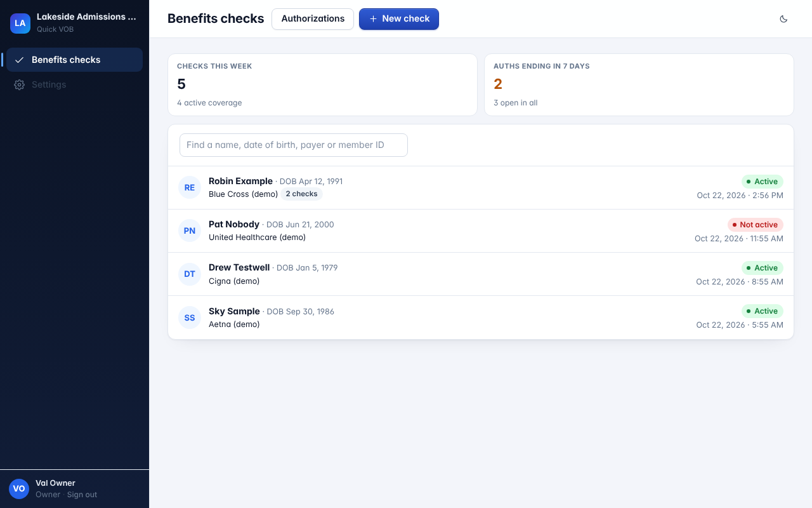Open Settings in sidebar
The image size is (812, 508).
pyautogui.click(x=74, y=84)
